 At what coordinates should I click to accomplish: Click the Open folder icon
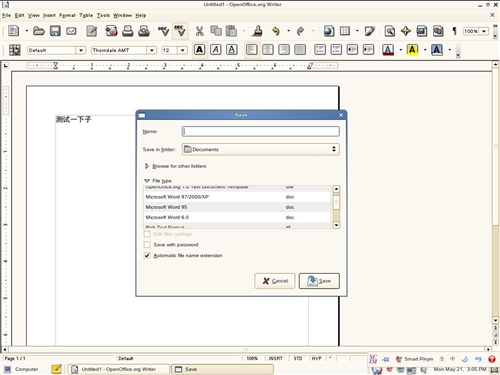click(39, 31)
